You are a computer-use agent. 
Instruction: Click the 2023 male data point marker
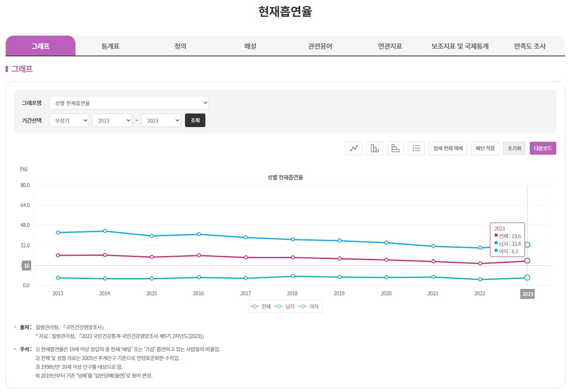pos(527,245)
